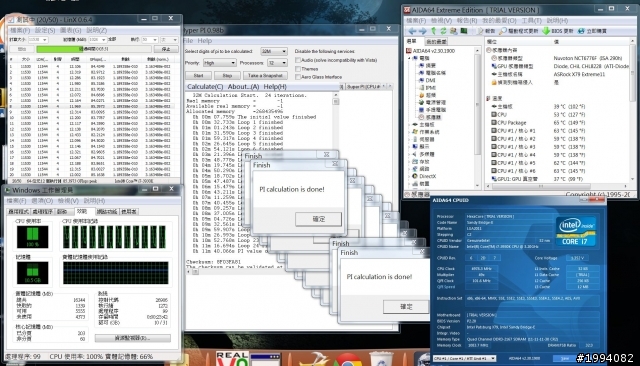Open LinX 設定(S) menu
Viewport: 640px width, 366px height.
pos(45,31)
